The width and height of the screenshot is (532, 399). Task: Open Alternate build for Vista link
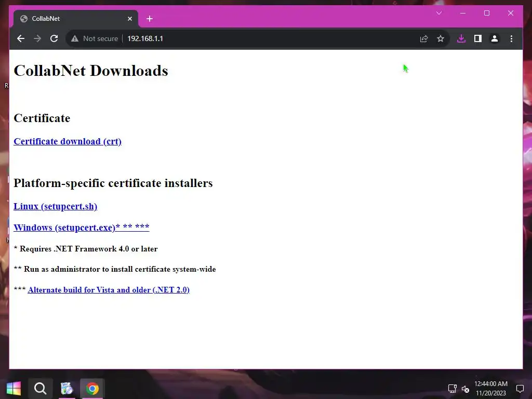click(109, 290)
